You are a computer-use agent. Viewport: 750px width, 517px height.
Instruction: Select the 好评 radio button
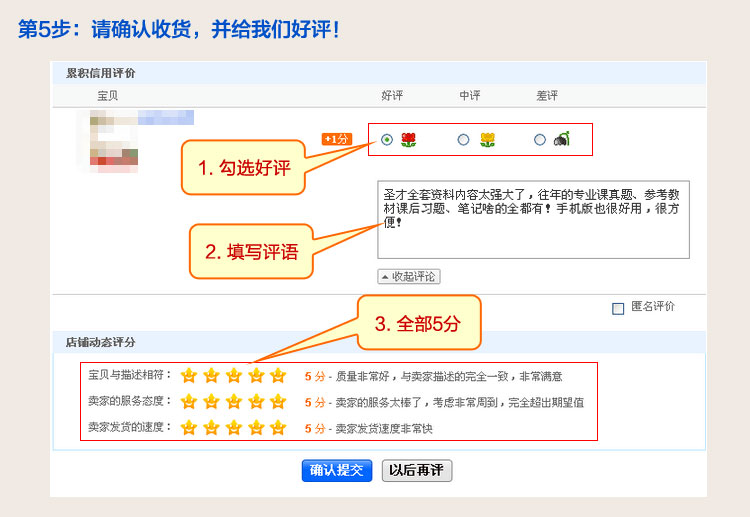coord(387,140)
